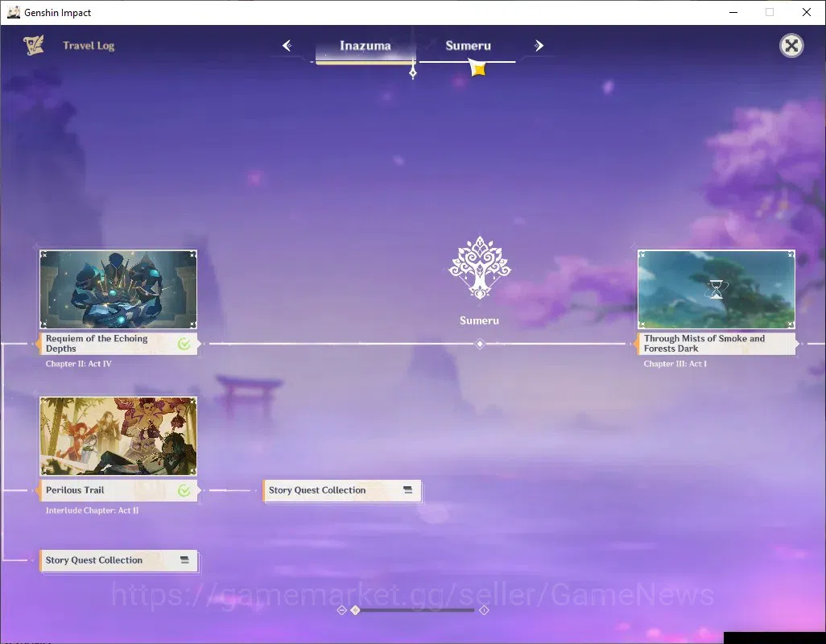Switch to the Inazuma tab
Image resolution: width=826 pixels, height=644 pixels.
click(x=366, y=46)
